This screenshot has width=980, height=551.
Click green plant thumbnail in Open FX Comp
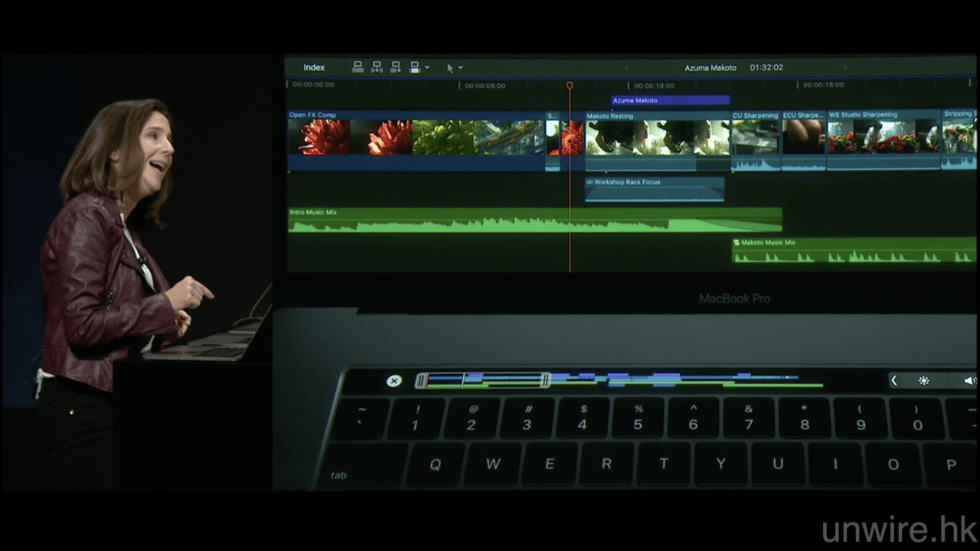443,138
